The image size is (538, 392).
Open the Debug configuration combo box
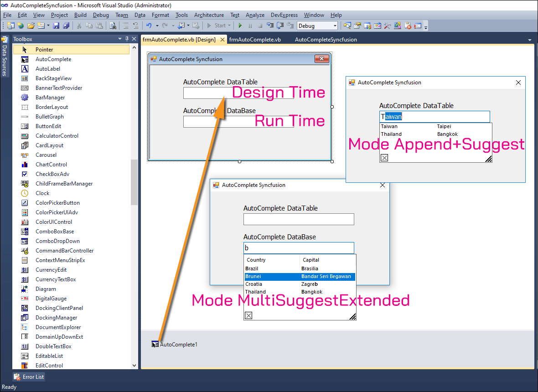tap(317, 26)
